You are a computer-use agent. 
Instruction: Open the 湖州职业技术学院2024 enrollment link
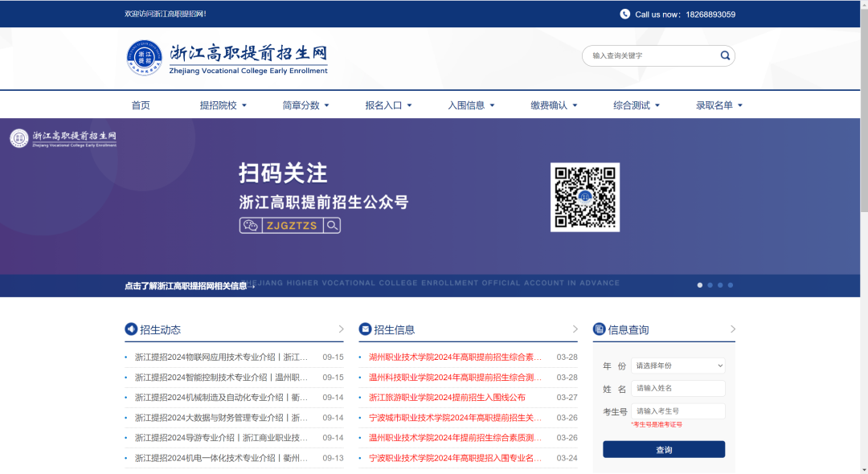point(456,358)
